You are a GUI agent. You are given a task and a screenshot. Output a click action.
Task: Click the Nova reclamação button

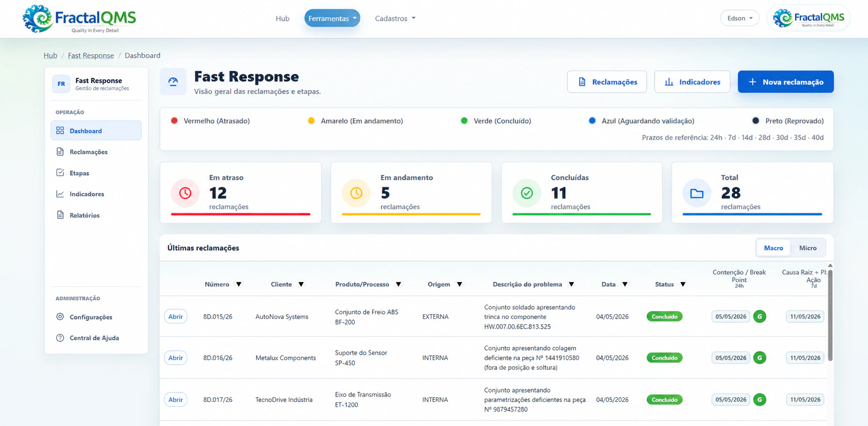(x=786, y=82)
